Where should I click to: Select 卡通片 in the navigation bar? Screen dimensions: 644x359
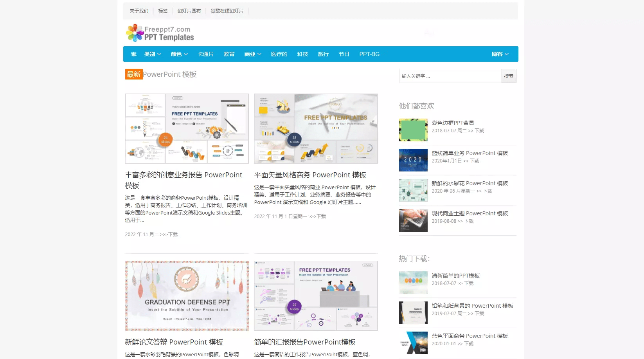(x=205, y=54)
